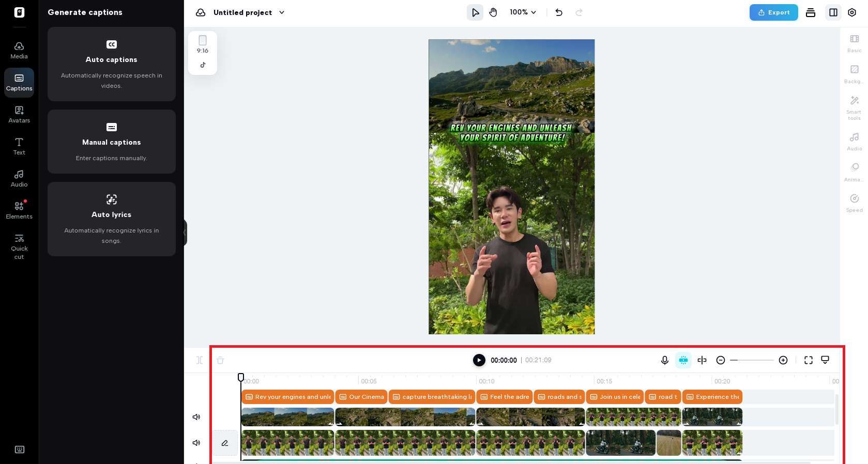Choose Auto lyrics option
The height and width of the screenshot is (464, 868).
(x=112, y=219)
